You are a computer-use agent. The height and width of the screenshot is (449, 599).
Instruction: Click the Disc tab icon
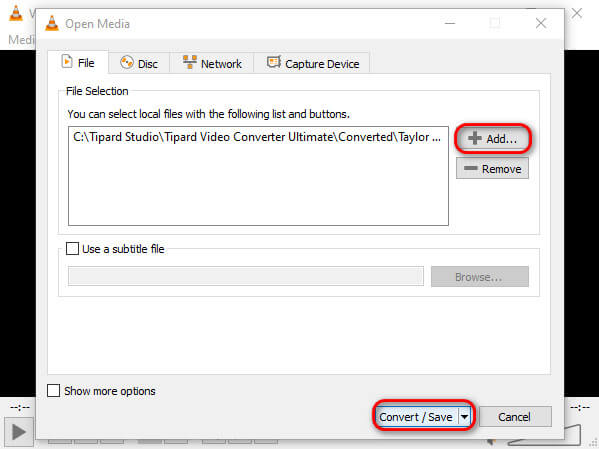(x=127, y=62)
